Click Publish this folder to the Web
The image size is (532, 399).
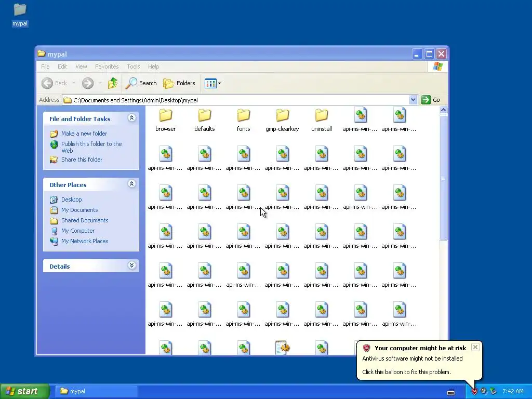(x=91, y=147)
